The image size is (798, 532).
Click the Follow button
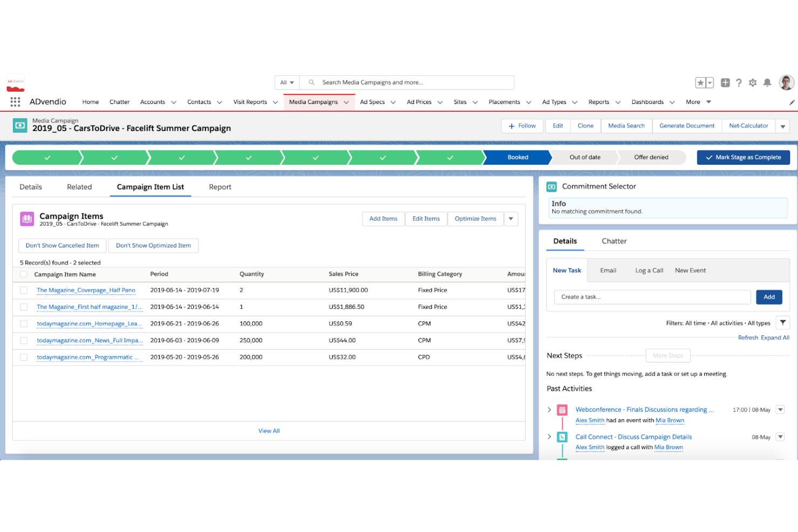pyautogui.click(x=522, y=126)
